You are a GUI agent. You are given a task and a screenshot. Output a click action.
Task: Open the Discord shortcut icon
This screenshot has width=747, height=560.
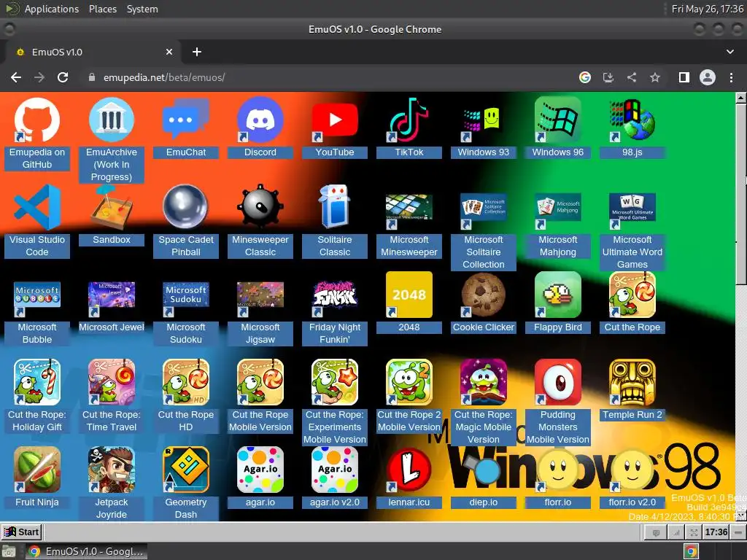click(260, 120)
